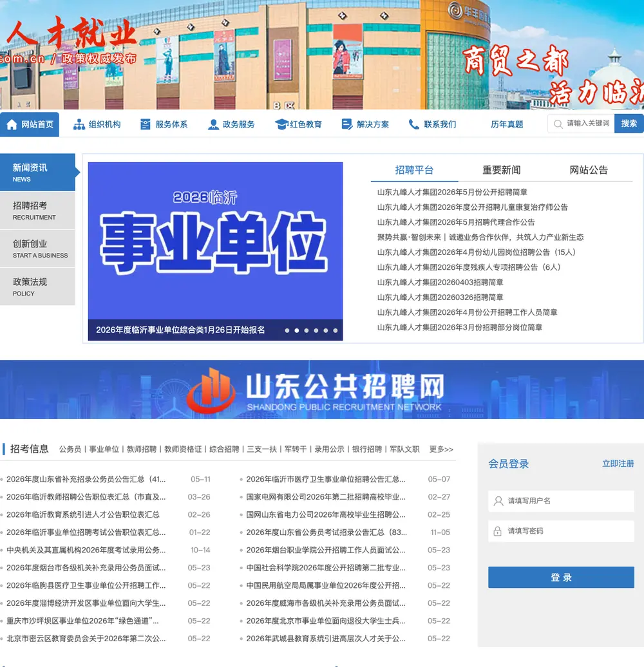Open the 录用公示 category link
Image resolution: width=644 pixels, height=667 pixels.
tap(329, 449)
